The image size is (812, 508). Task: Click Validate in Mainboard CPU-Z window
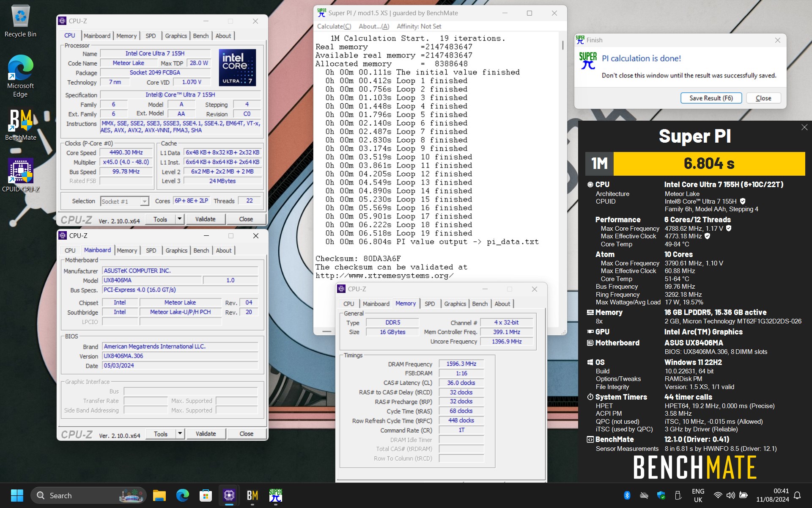point(206,433)
